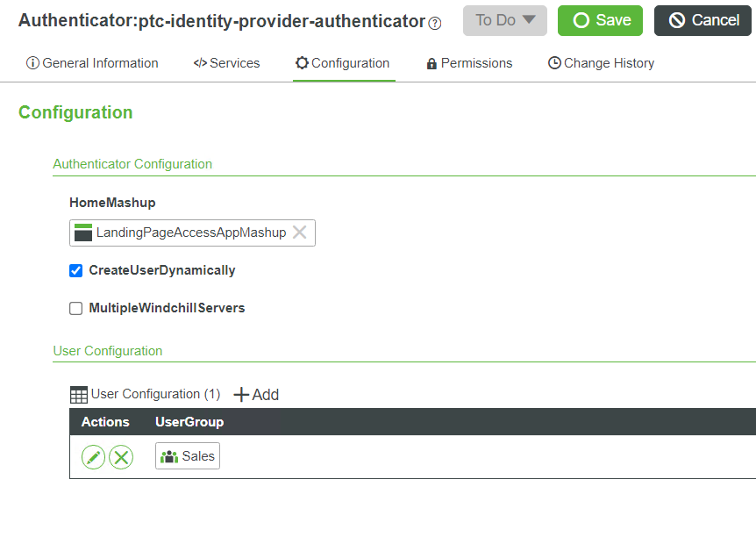Uncheck the CreateUserDynamically checkbox
Image resolution: width=756 pixels, height=544 pixels.
click(75, 270)
